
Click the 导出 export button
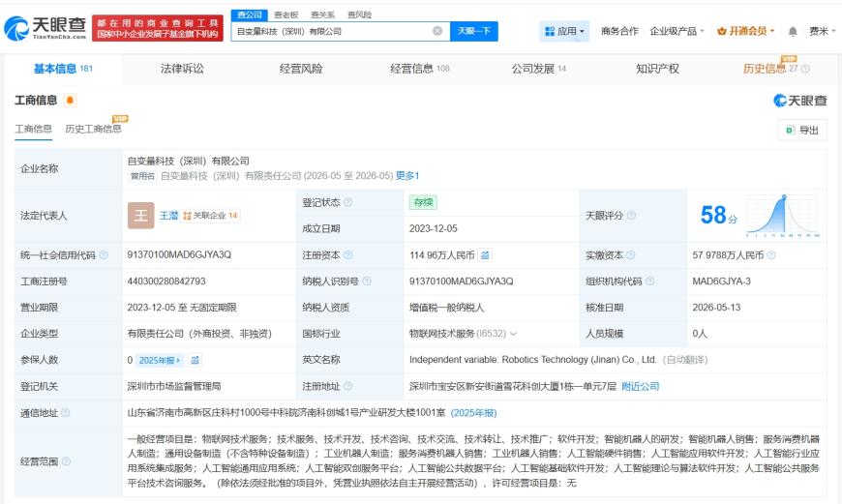[x=802, y=130]
